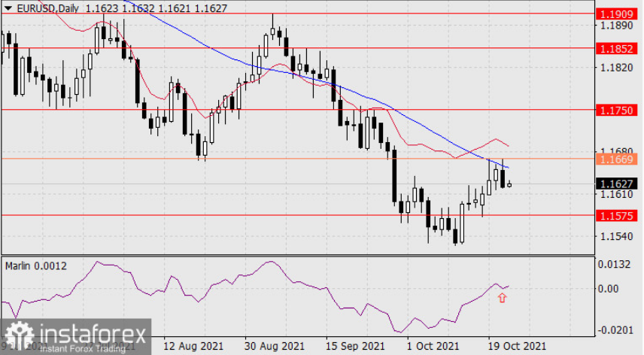Click the current price 1.1627 label
This screenshot has width=644, height=355.
click(616, 184)
